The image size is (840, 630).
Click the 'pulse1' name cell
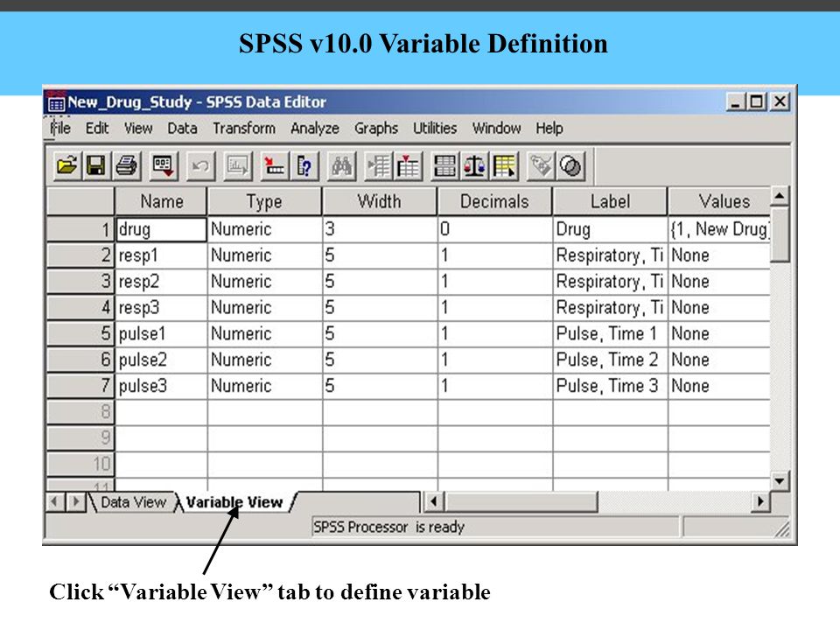pos(161,333)
